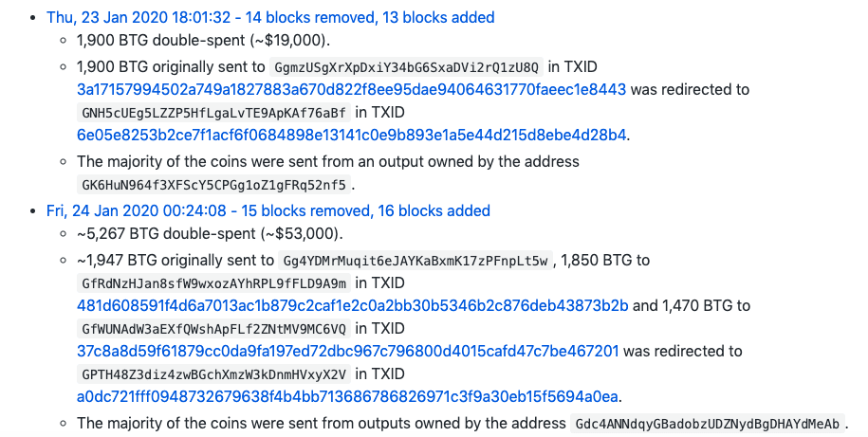The width and height of the screenshot is (868, 437).
Task: Click the address code GK6HuN964f3XFScY5CPGg1oZ1gFRq52nf5
Action: point(213,184)
